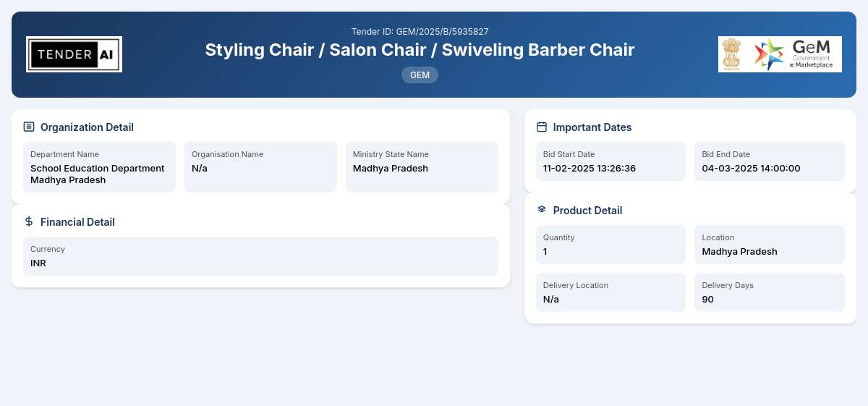
Task: Click the Organization Detail list icon
Action: pos(29,127)
